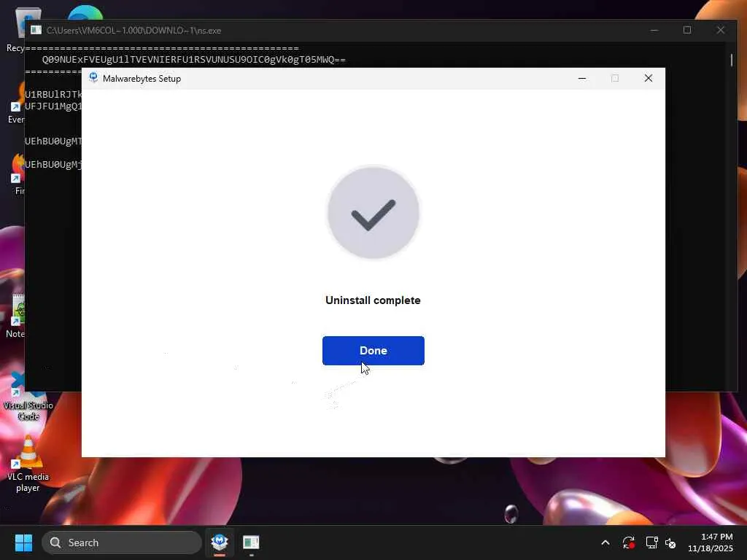Click the console title path ns.exe

tap(133, 31)
